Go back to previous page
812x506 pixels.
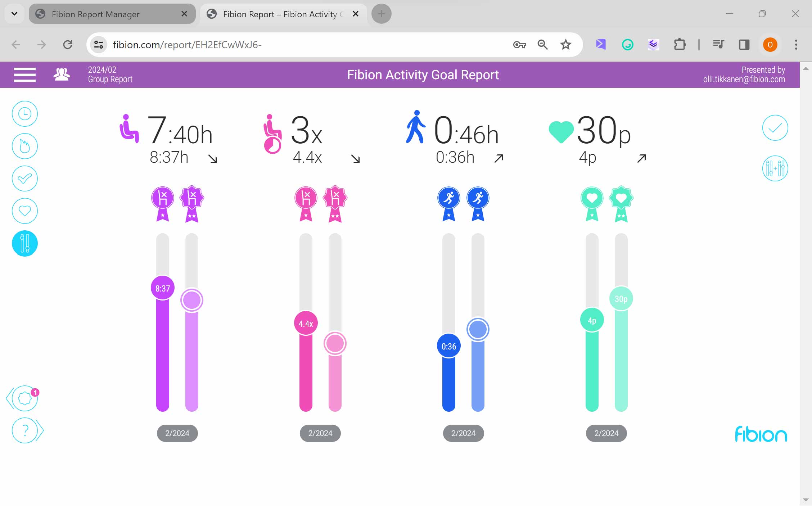click(16, 45)
